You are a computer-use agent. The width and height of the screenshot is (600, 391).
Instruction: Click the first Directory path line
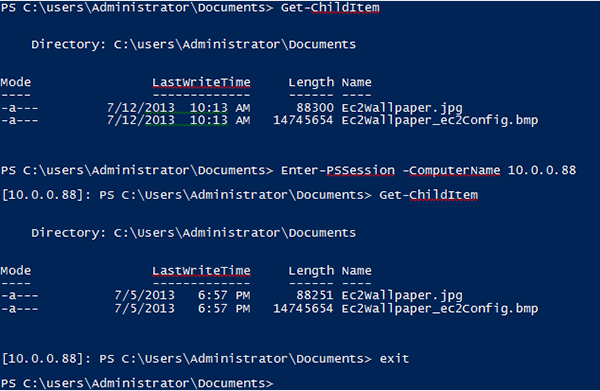click(x=194, y=45)
